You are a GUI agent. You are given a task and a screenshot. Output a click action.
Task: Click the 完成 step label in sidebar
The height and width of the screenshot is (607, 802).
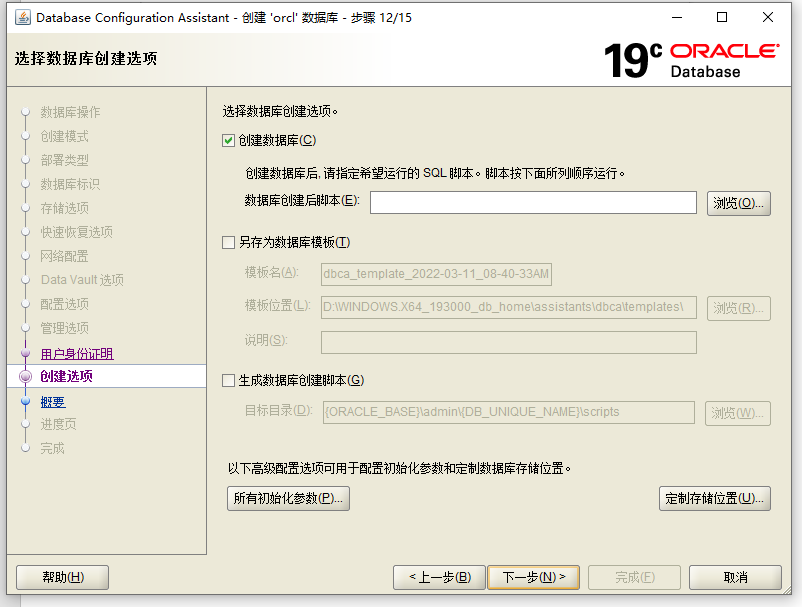(x=53, y=448)
